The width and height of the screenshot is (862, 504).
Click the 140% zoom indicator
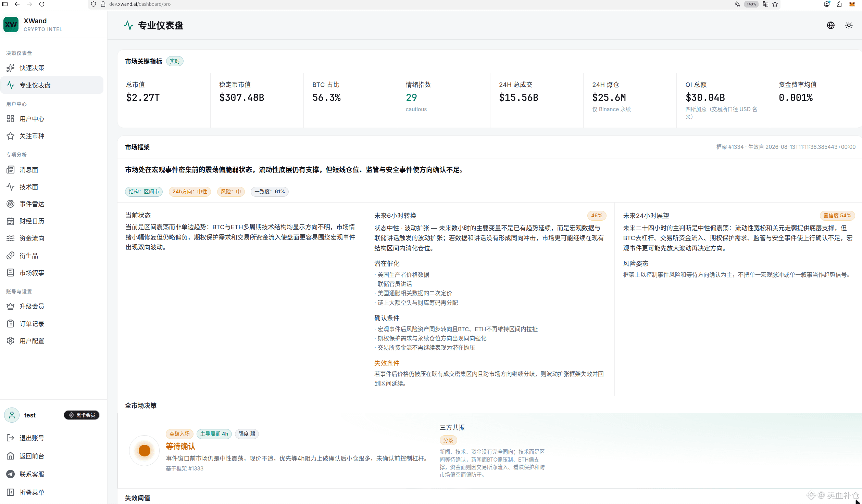tap(751, 4)
